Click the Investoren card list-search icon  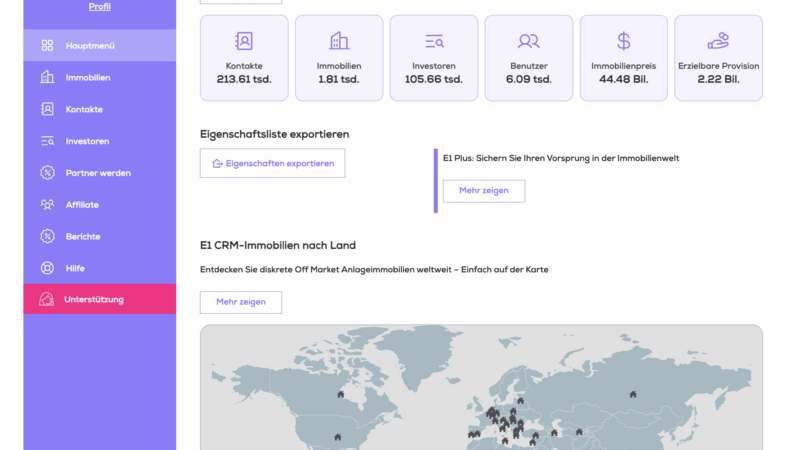pyautogui.click(x=434, y=41)
